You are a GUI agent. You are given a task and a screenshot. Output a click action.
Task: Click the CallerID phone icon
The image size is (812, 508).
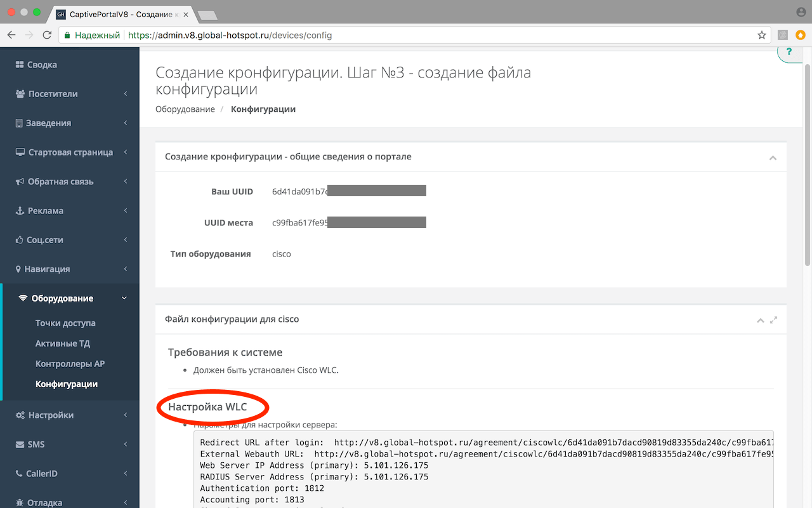[x=19, y=474]
